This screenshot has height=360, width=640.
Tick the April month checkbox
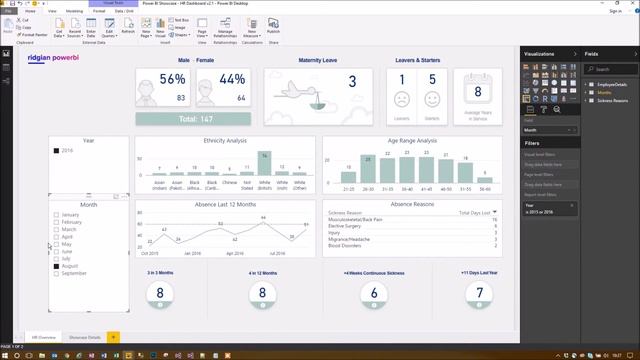click(x=56, y=237)
